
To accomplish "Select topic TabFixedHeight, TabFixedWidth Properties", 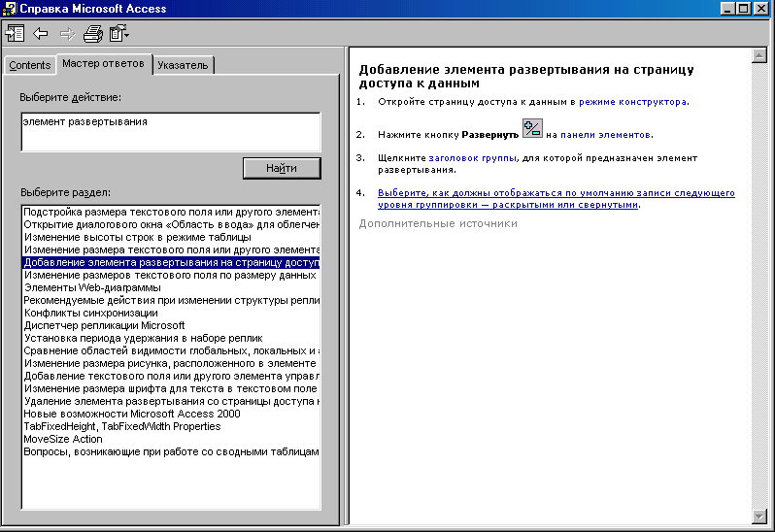I will pos(171,426).
